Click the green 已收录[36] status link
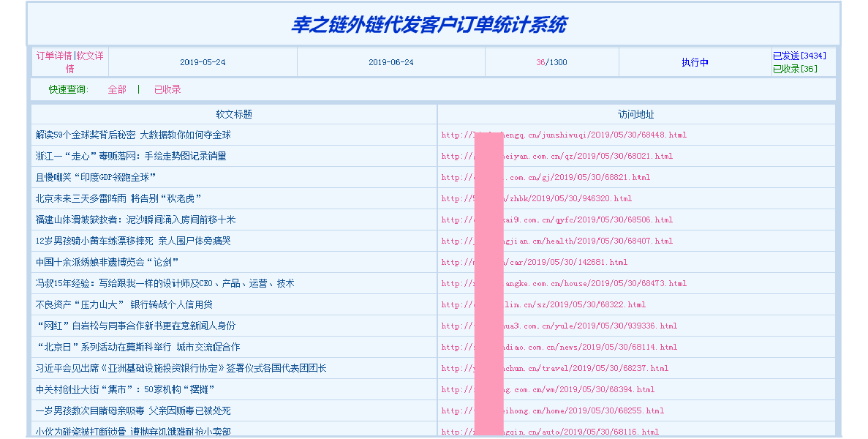 tap(795, 69)
